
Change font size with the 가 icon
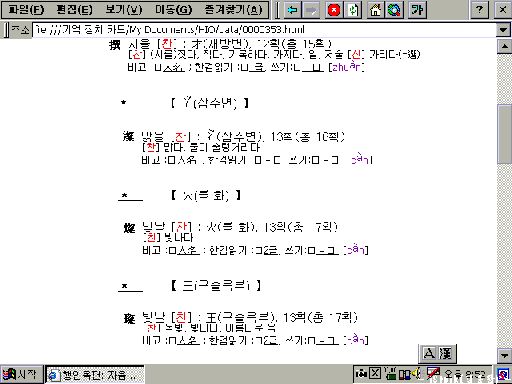(417, 10)
